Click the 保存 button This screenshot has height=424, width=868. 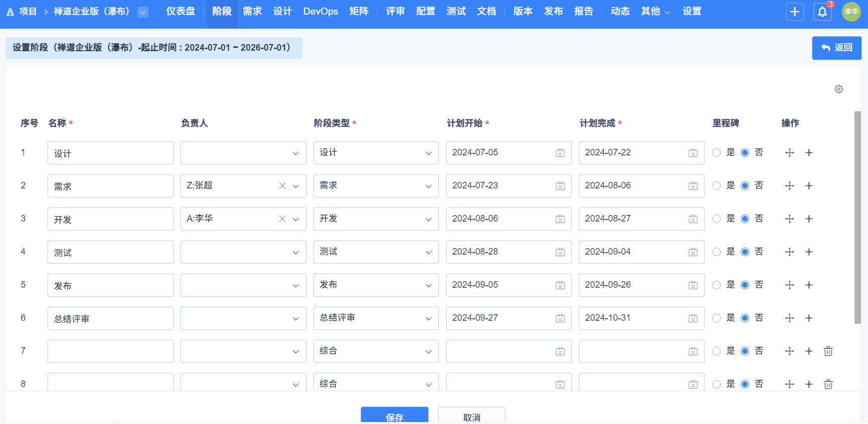395,416
